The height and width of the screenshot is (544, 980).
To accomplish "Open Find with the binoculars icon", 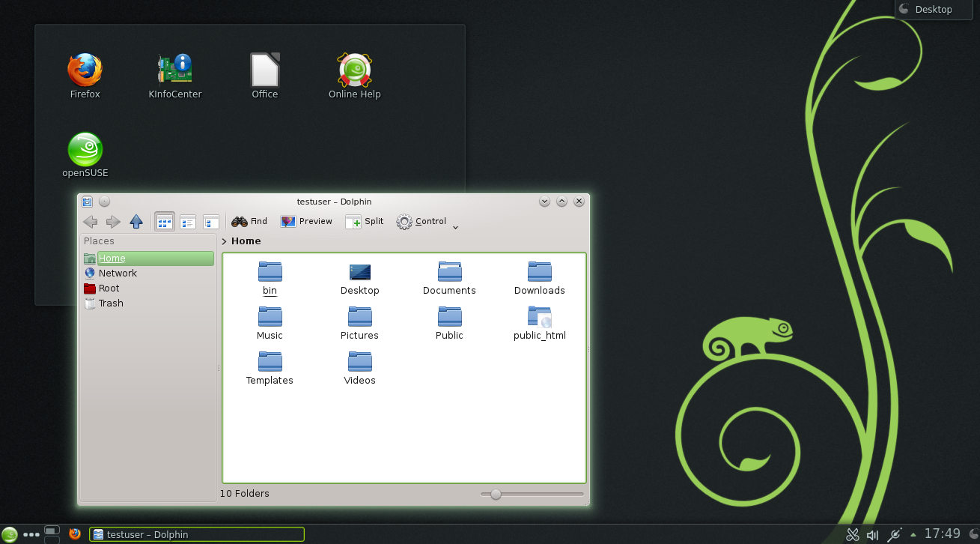I will pos(249,222).
